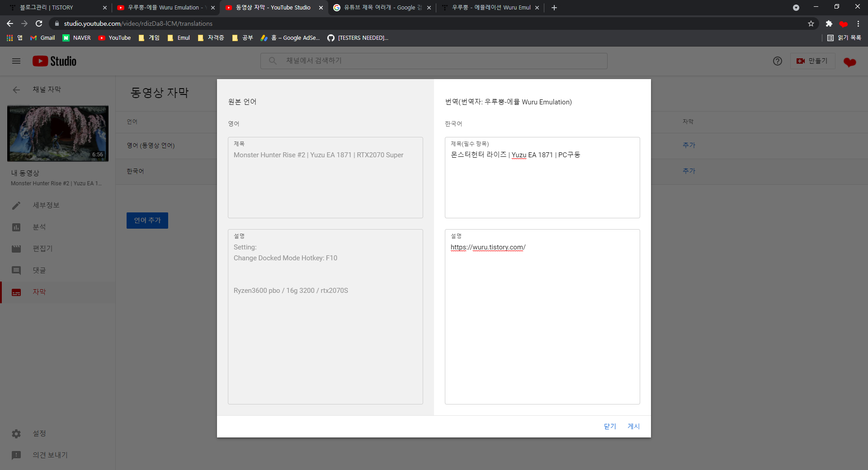Click the 만들기 create button

coord(812,61)
